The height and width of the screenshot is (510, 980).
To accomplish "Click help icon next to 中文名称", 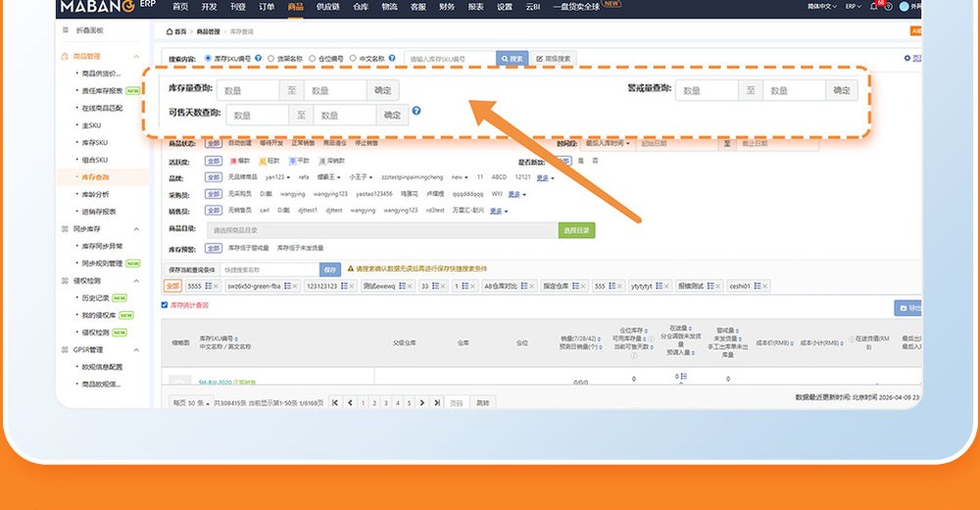I will (x=392, y=58).
